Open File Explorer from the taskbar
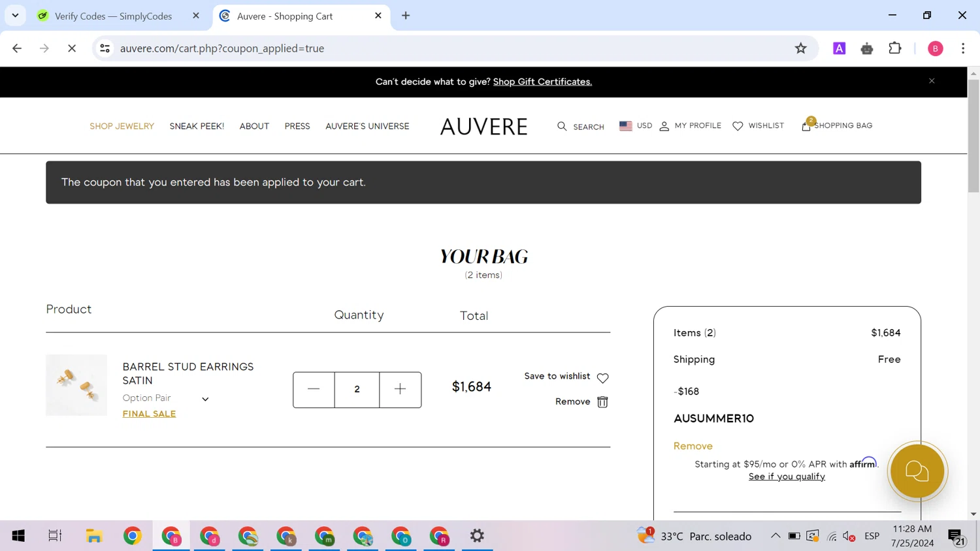 [94, 536]
